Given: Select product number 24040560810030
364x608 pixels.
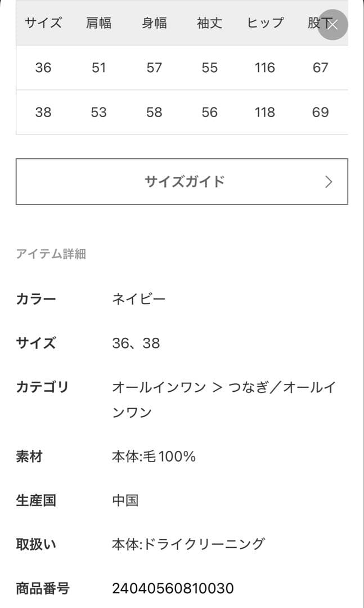Looking at the screenshot, I should 173,589.
